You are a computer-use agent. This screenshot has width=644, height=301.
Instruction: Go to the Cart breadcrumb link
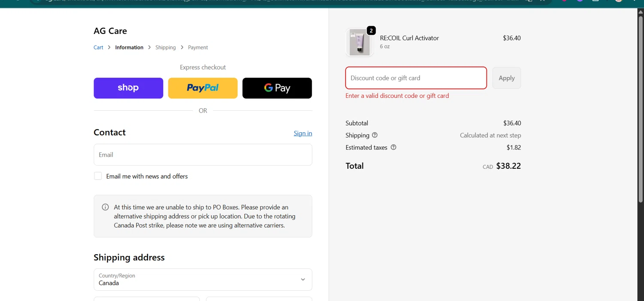[98, 47]
